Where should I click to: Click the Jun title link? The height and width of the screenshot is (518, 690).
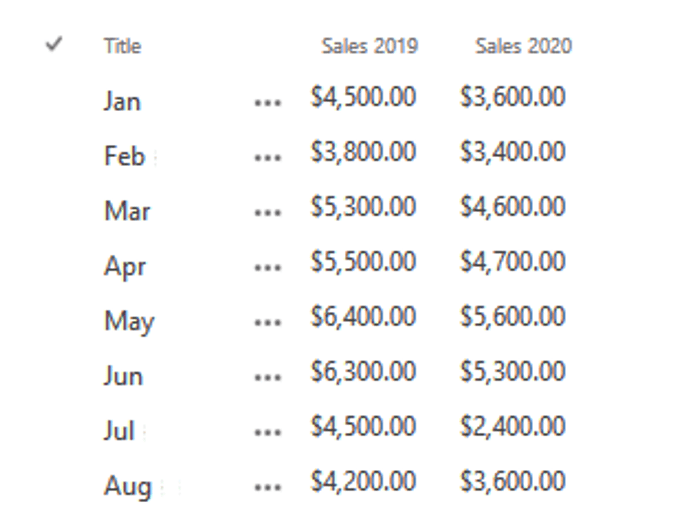click(x=124, y=376)
